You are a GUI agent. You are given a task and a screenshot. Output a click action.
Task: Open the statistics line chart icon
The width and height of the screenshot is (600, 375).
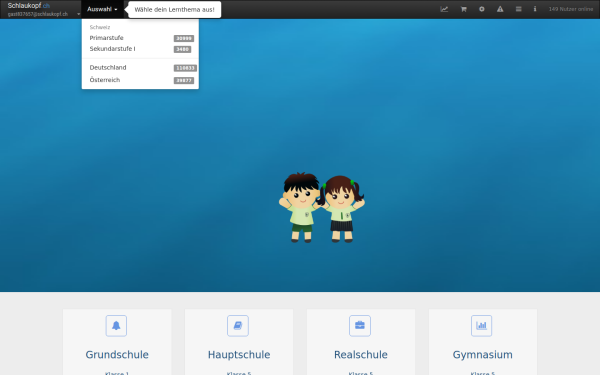[x=444, y=9]
